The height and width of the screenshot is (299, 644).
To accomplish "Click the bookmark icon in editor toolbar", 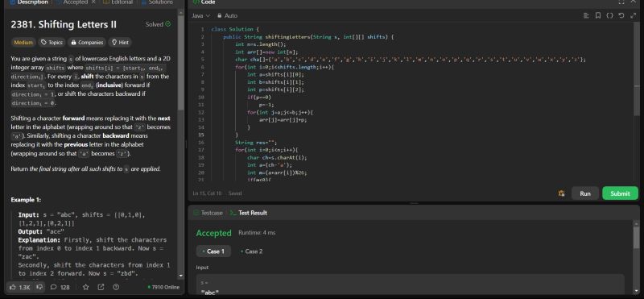I will point(598,15).
